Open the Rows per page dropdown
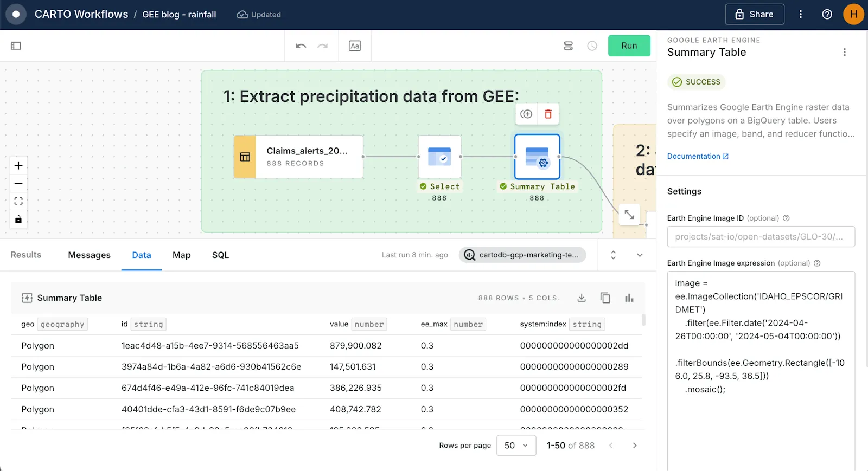Image resolution: width=868 pixels, height=471 pixels. click(x=516, y=446)
